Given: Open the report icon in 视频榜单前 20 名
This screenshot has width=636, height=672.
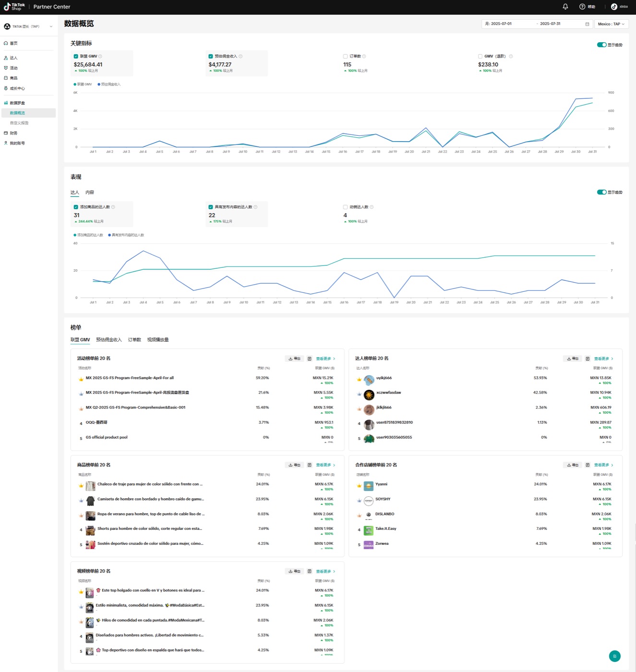Looking at the screenshot, I should (x=310, y=571).
